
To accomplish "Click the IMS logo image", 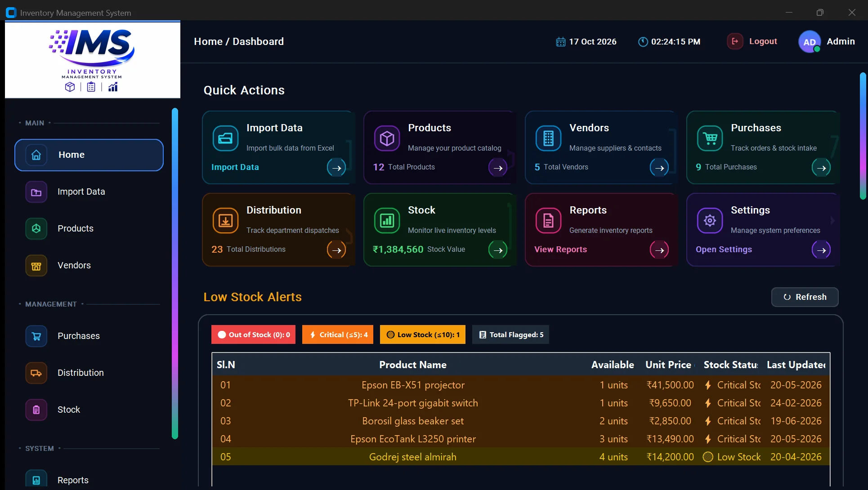I will pyautogui.click(x=93, y=60).
